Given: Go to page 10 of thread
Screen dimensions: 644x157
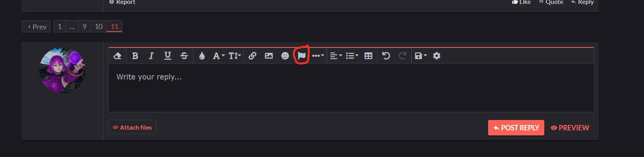Looking at the screenshot, I should coord(99,26).
